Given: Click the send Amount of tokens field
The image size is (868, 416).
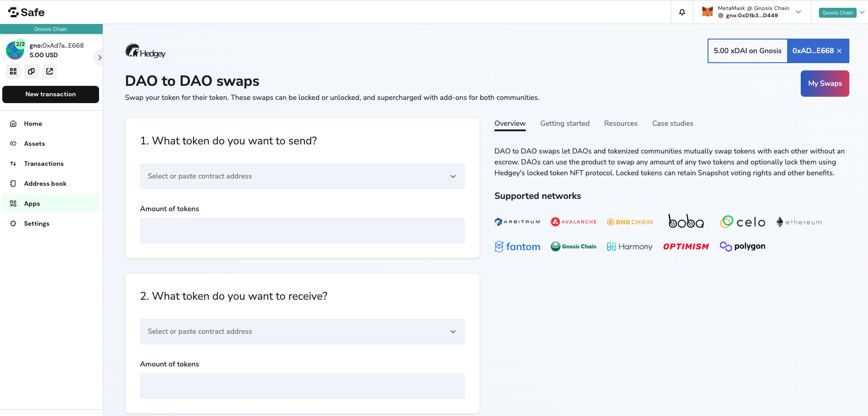Looking at the screenshot, I should pyautogui.click(x=302, y=231).
